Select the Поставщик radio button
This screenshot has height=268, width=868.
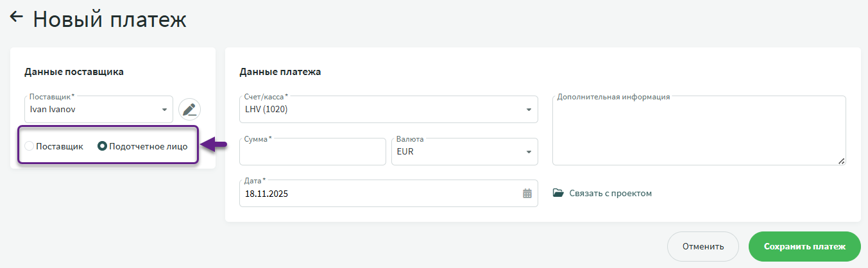tap(29, 146)
